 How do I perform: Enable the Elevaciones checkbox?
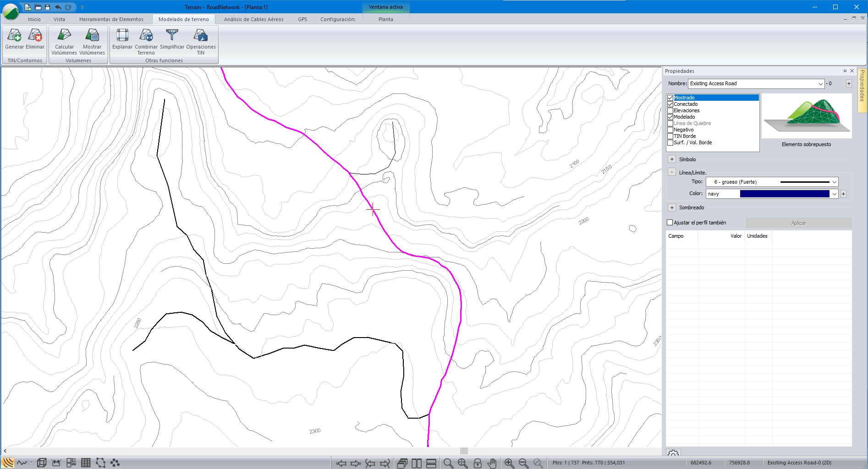pyautogui.click(x=670, y=110)
